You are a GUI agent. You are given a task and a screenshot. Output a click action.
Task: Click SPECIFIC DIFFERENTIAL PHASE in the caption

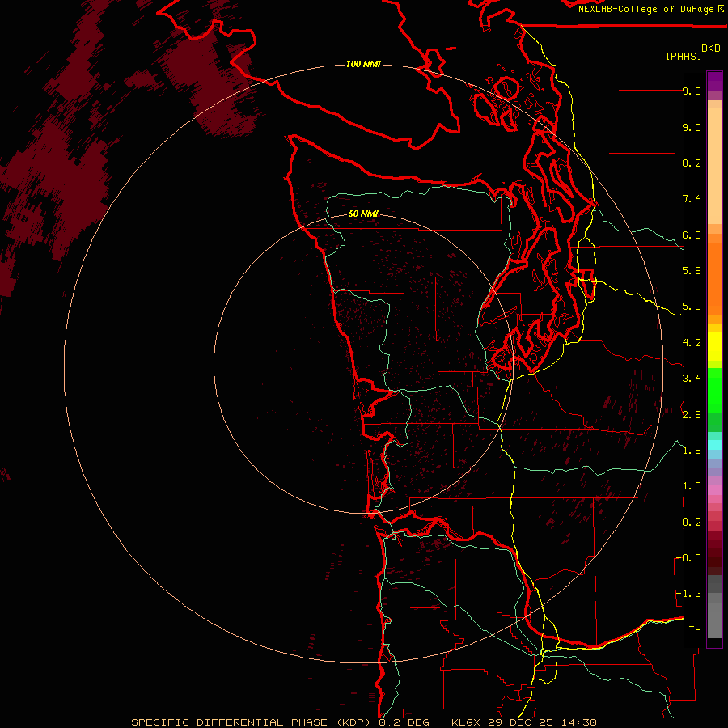click(230, 722)
